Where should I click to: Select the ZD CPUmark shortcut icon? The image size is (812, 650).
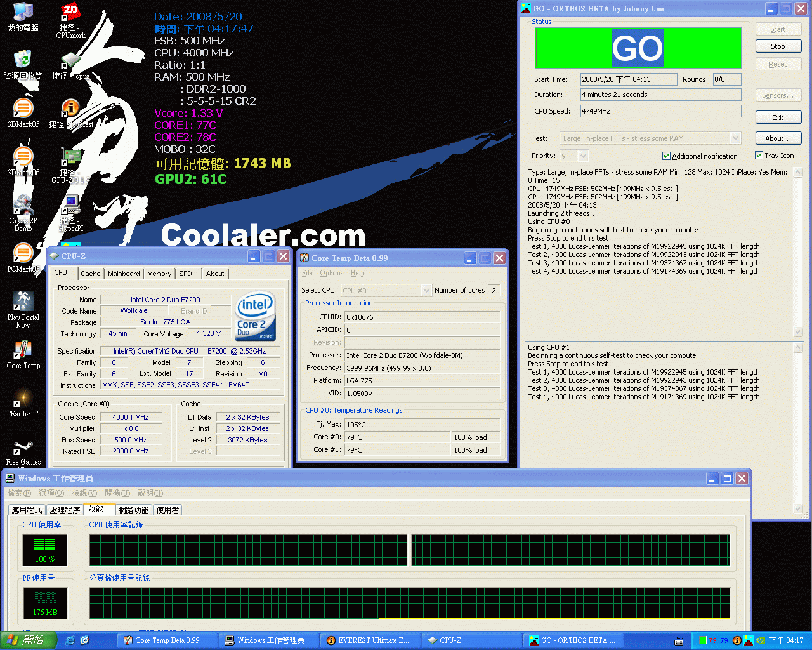pyautogui.click(x=70, y=20)
